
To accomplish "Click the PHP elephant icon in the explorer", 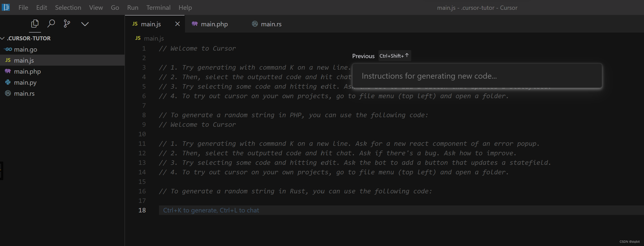I will [8, 71].
